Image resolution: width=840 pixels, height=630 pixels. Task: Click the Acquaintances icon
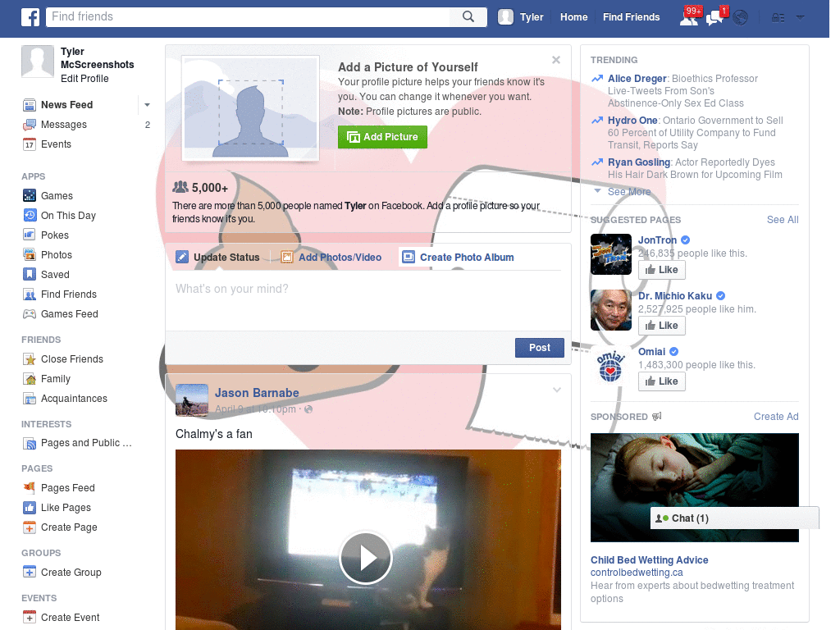30,399
